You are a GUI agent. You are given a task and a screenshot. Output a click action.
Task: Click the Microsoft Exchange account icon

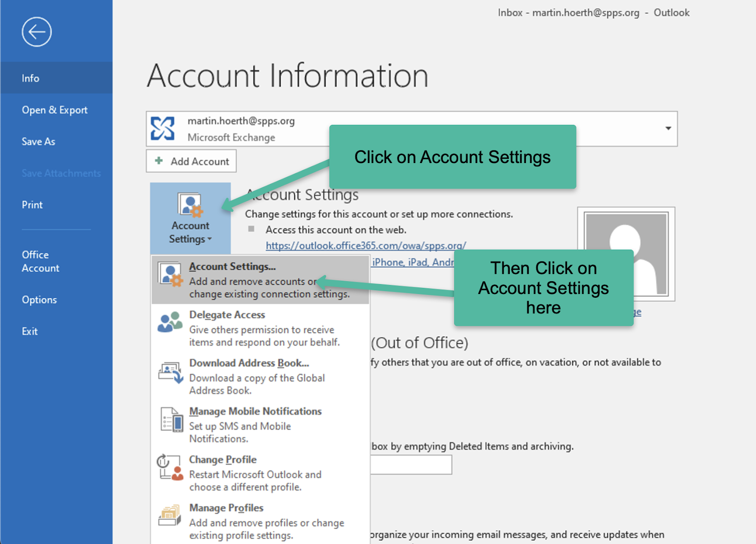pos(163,129)
